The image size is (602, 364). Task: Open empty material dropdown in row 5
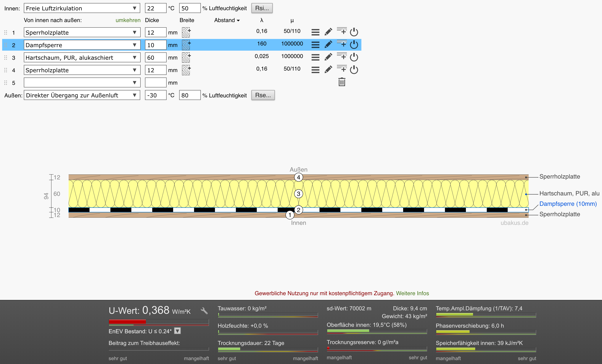(82, 83)
